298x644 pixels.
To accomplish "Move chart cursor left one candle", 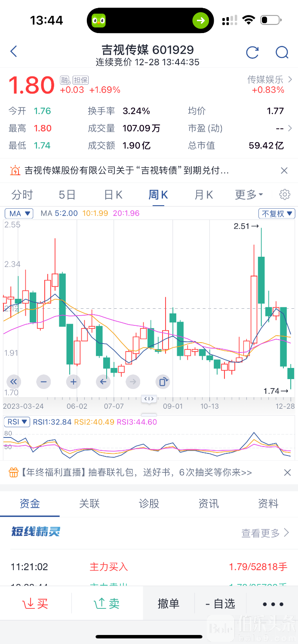I will (103, 381).
